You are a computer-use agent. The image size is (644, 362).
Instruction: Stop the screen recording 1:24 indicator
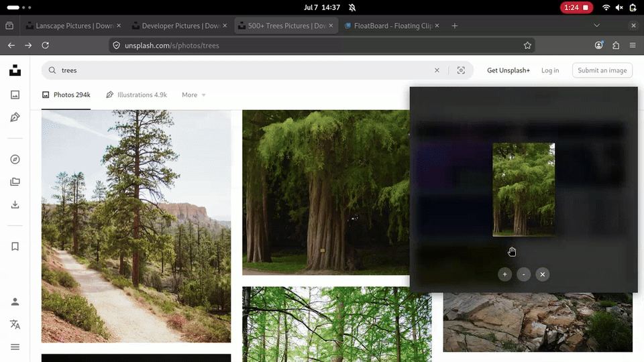coord(577,7)
